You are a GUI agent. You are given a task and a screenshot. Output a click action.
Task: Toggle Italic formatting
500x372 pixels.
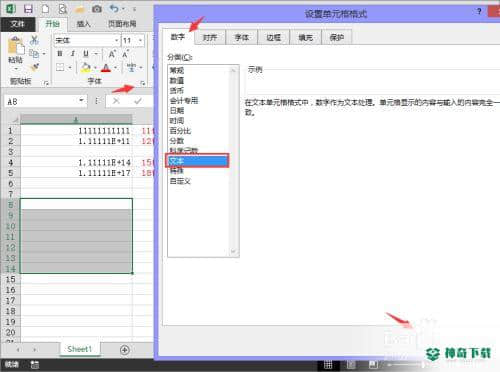(x=72, y=54)
